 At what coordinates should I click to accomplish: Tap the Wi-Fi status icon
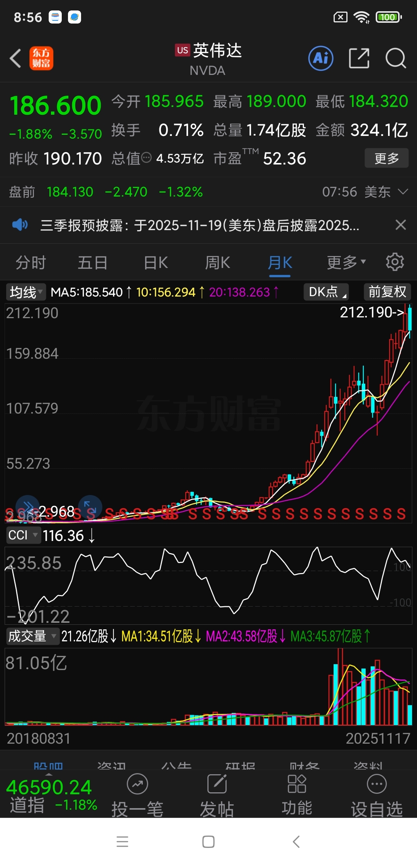(362, 17)
